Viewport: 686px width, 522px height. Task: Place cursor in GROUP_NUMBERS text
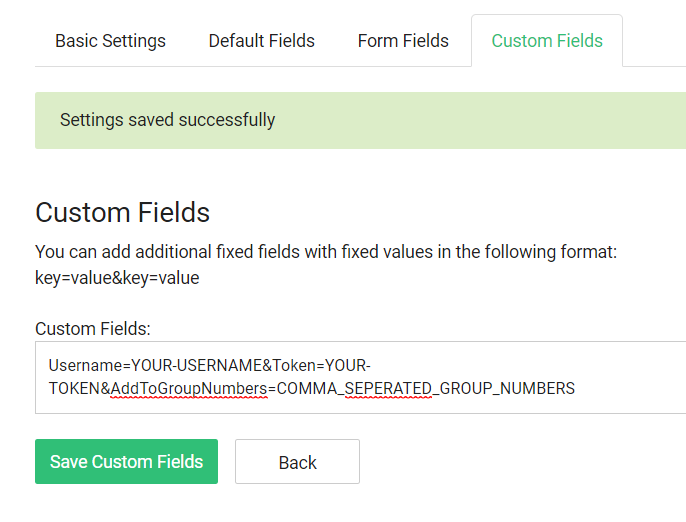[507, 389]
